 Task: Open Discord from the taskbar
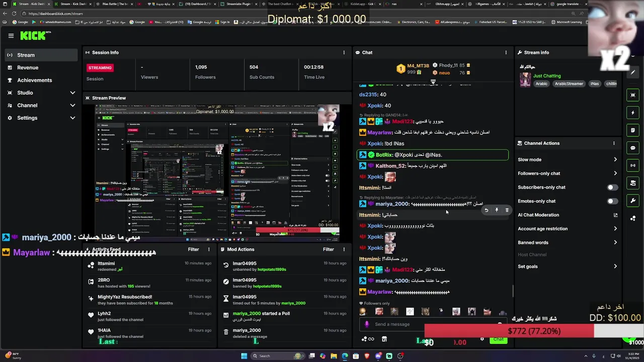(x=378, y=356)
